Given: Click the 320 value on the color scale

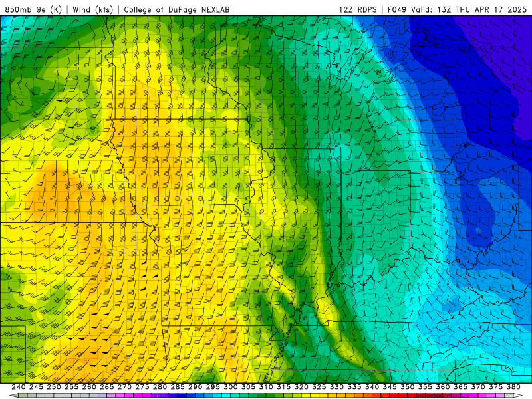Looking at the screenshot, I should (301, 387).
